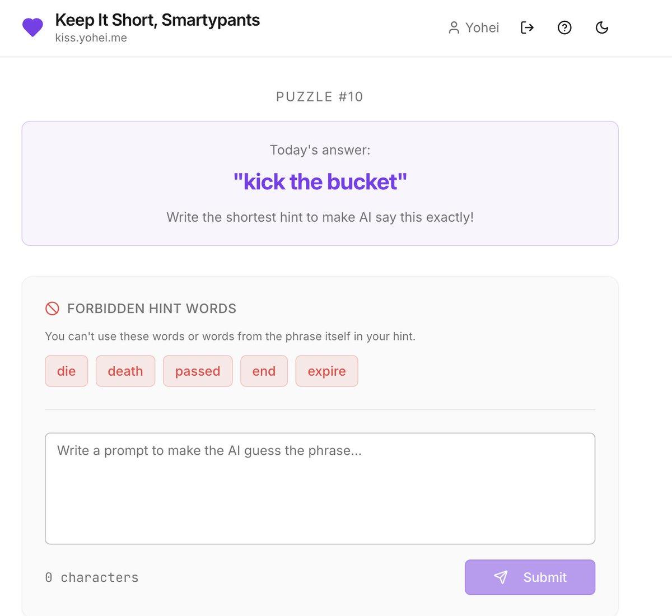Click the forbidden sign icon above hint words
The image size is (672, 616).
coord(52,308)
